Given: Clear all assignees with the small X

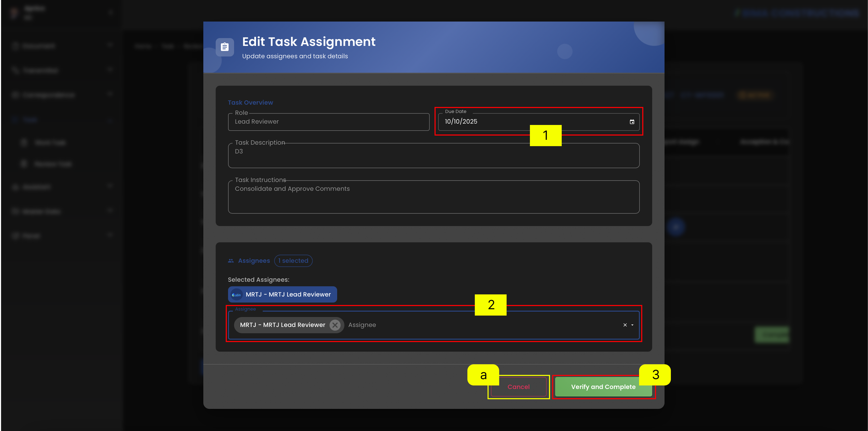Looking at the screenshot, I should click(625, 325).
